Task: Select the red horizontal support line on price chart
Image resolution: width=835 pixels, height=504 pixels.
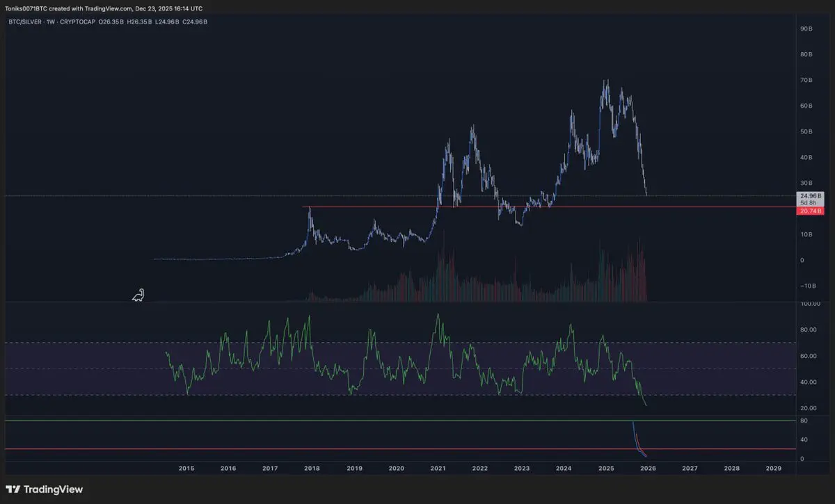Action: 548,207
